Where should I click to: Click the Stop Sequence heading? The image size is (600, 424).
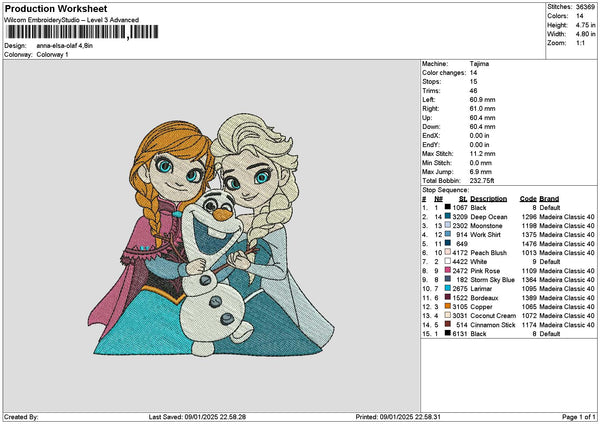point(445,190)
